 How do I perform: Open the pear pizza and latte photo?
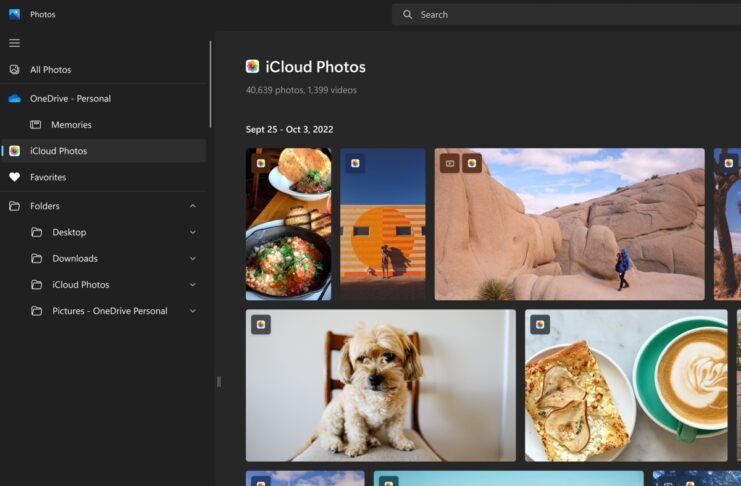626,385
